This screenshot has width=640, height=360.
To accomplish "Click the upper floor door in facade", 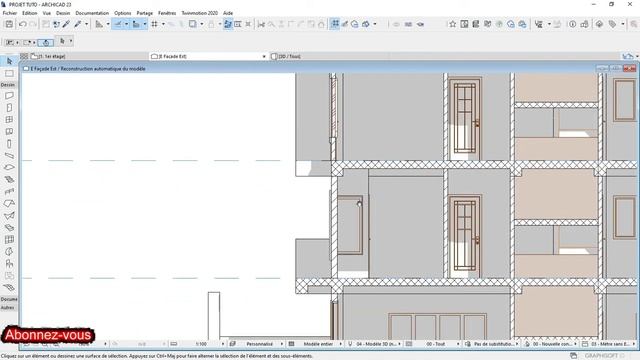I will [x=465, y=117].
